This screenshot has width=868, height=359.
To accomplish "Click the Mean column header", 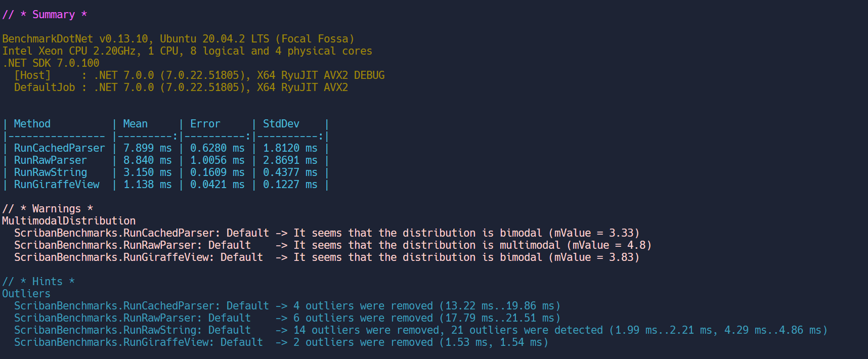I will click(x=135, y=124).
